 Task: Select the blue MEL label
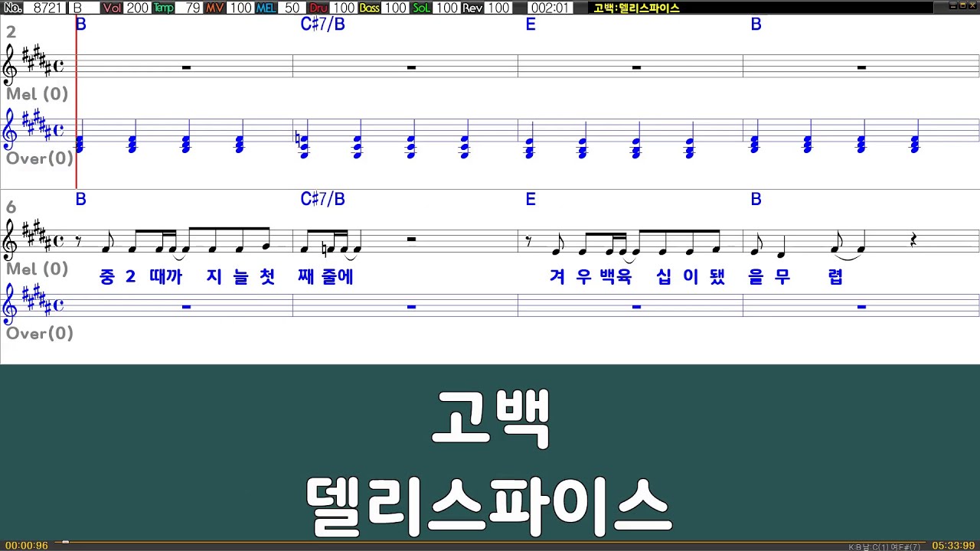pos(266,8)
